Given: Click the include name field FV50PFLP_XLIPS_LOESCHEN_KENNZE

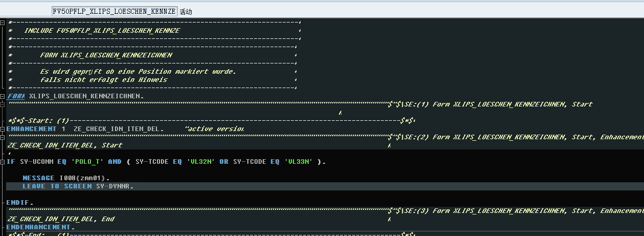Looking at the screenshot, I should (114, 11).
